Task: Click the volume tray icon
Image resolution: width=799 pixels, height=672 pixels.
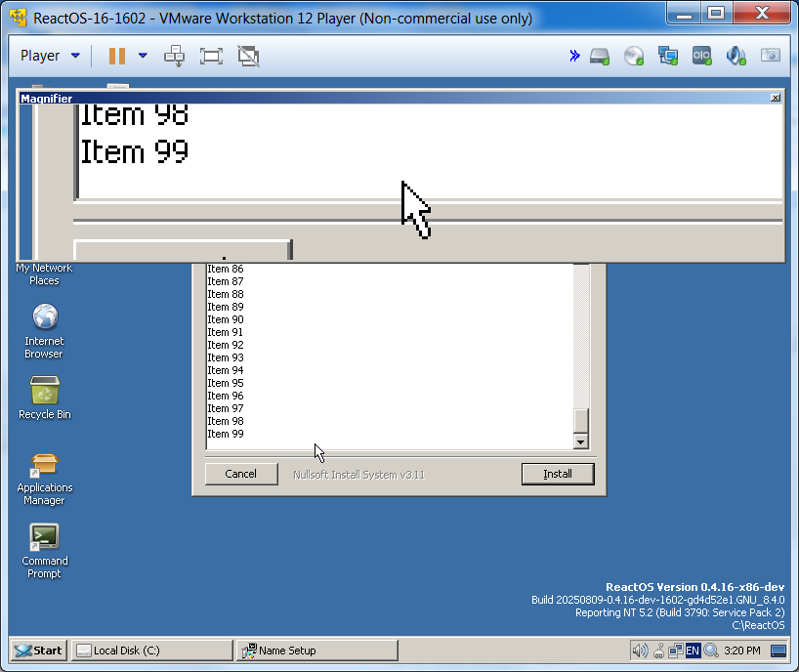Action: tap(640, 651)
